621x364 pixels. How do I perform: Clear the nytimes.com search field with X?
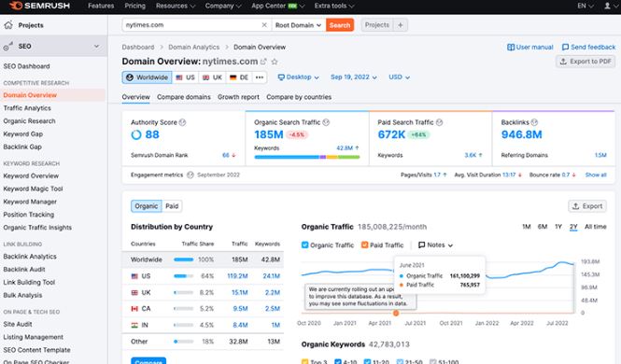click(264, 25)
